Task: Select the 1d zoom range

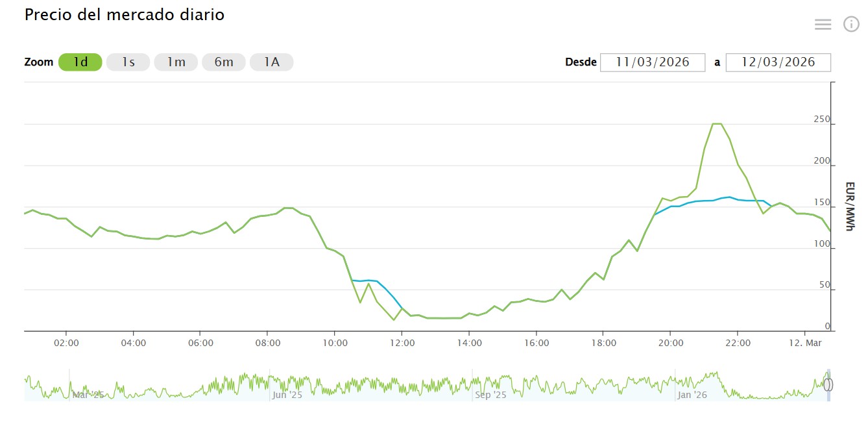Action: point(80,62)
